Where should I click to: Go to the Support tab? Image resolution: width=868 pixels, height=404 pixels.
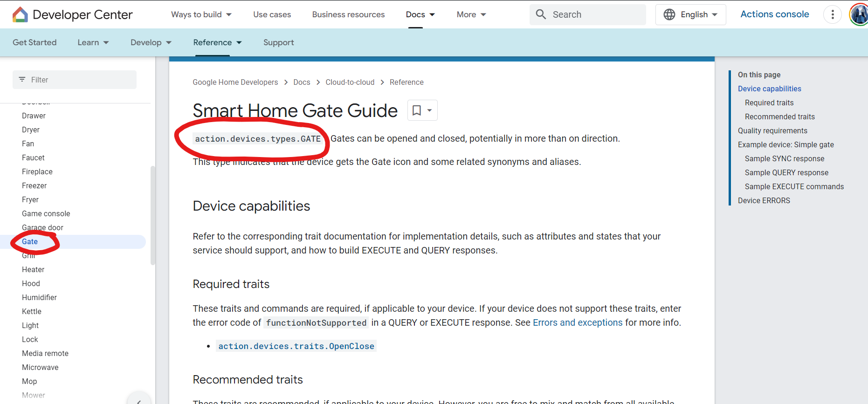[x=279, y=42]
